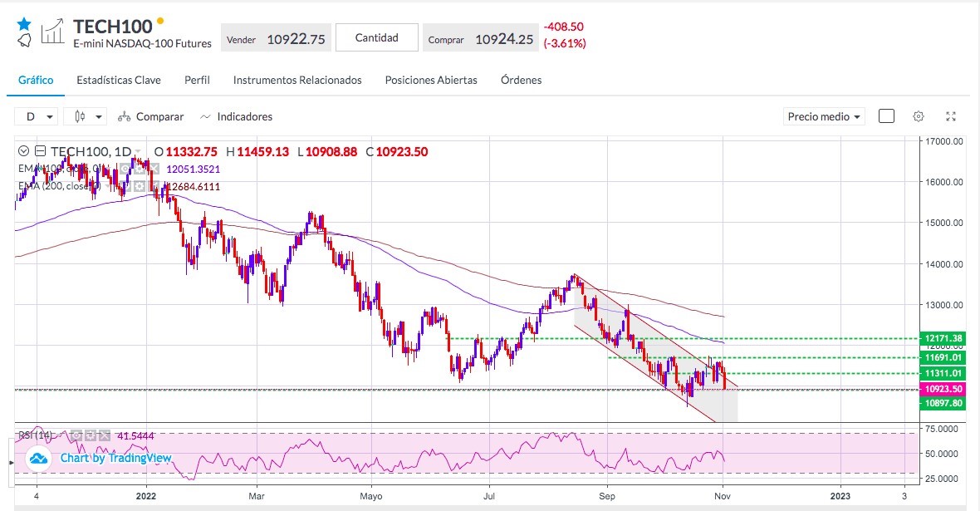
Task: Collapse the legend with circled chevron
Action: coord(24,150)
